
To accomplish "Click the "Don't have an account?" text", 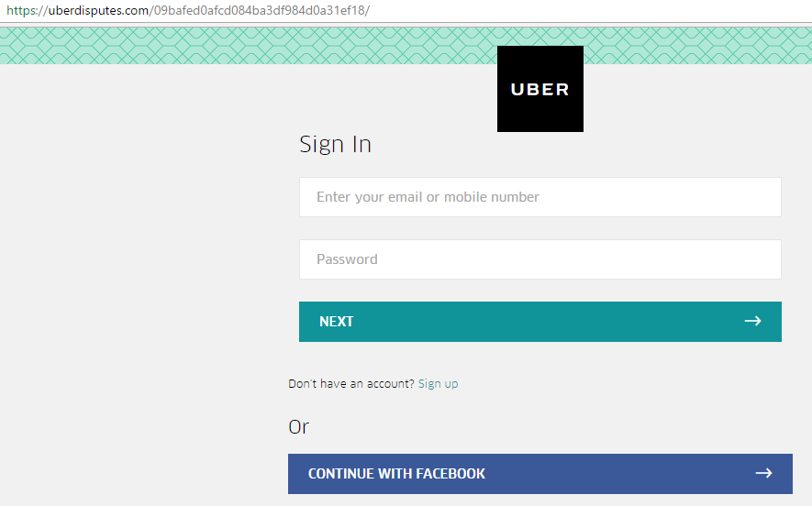I will pyautogui.click(x=351, y=384).
